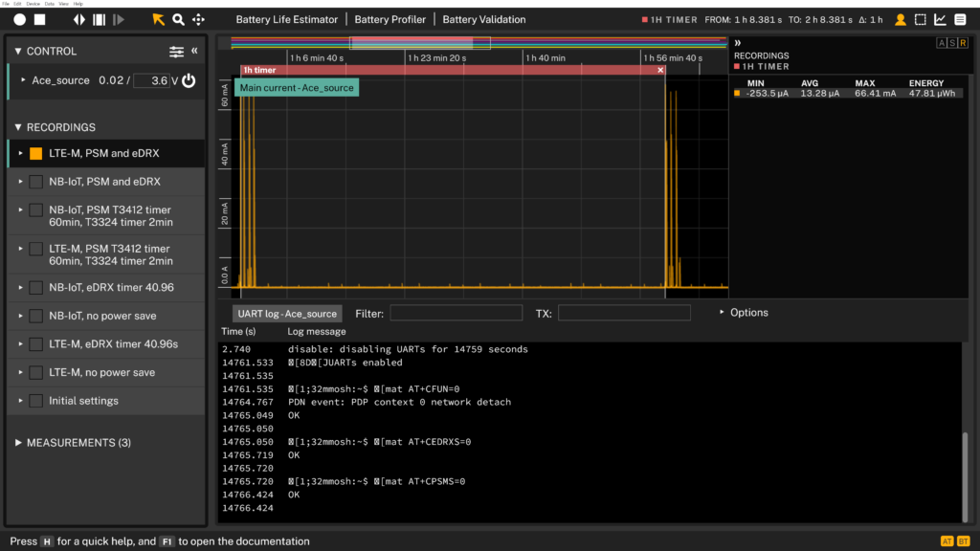Open the Battery Validation tab

point(483,19)
